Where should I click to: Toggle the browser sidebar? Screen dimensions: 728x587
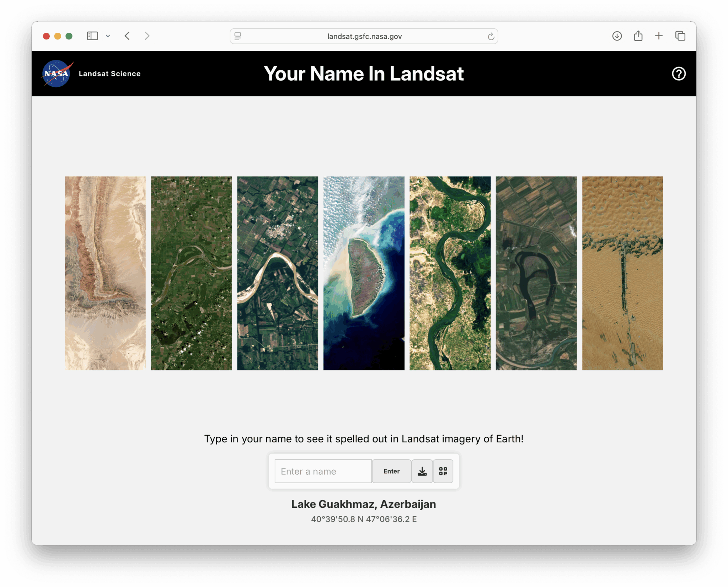coord(92,36)
